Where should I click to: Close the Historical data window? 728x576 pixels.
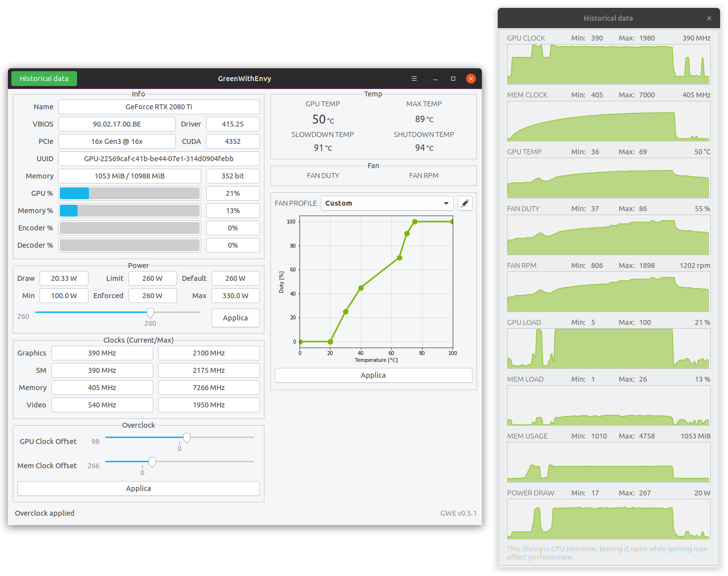pyautogui.click(x=709, y=18)
